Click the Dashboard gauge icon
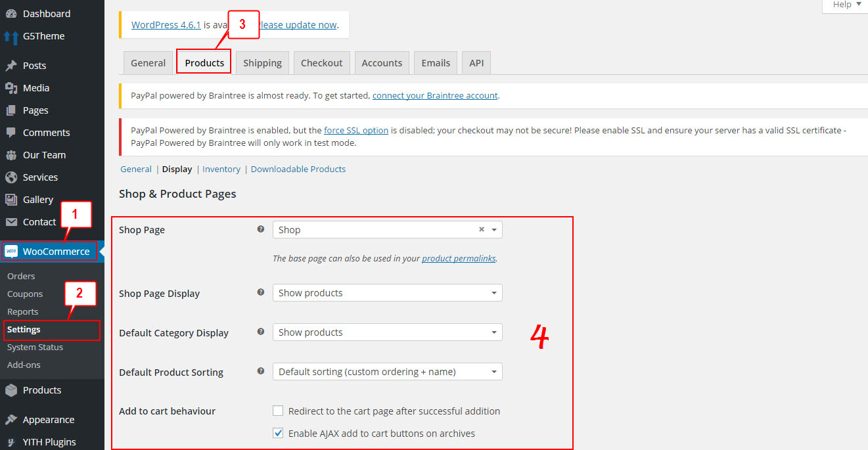 tap(11, 14)
